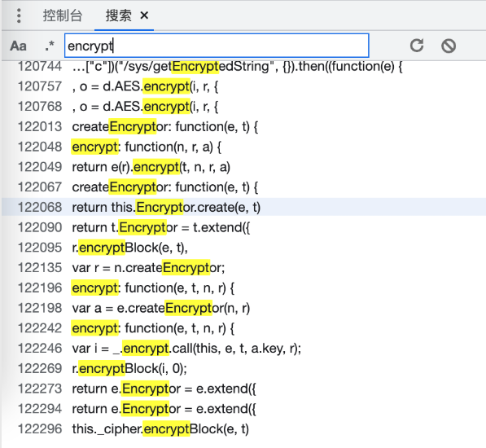This screenshot has height=448, width=486.
Task: Open result line 122273 e.Encryptor = e.extend
Action: 243,389
